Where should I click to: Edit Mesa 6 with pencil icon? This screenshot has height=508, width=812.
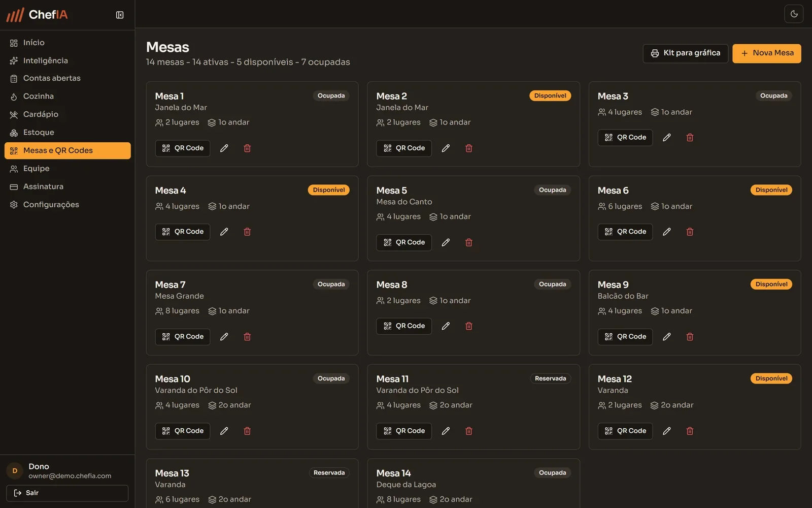(x=667, y=232)
